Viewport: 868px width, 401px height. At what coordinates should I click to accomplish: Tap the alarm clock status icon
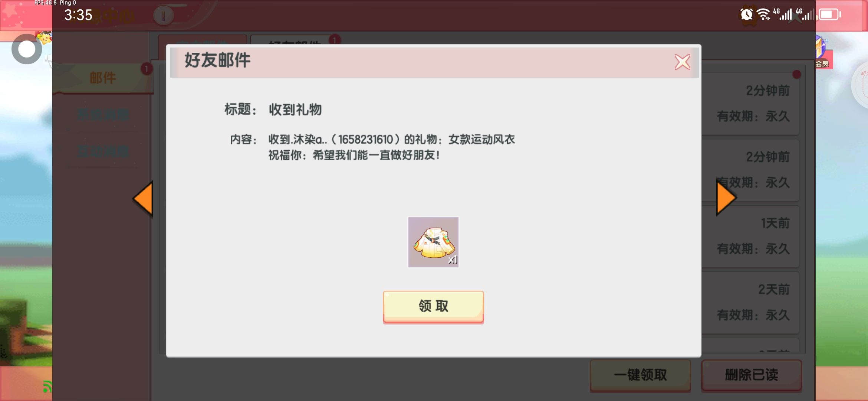[x=746, y=14]
